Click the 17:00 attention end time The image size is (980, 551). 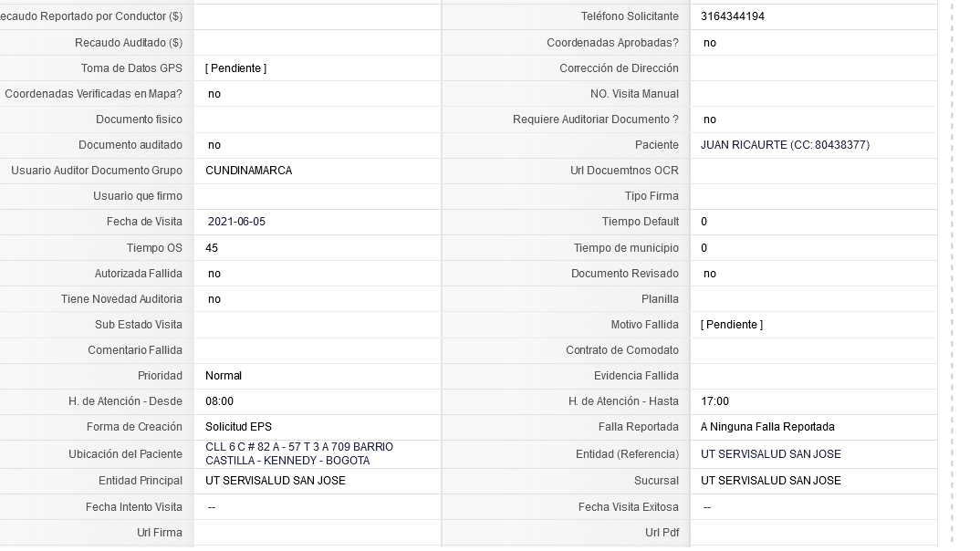click(714, 401)
